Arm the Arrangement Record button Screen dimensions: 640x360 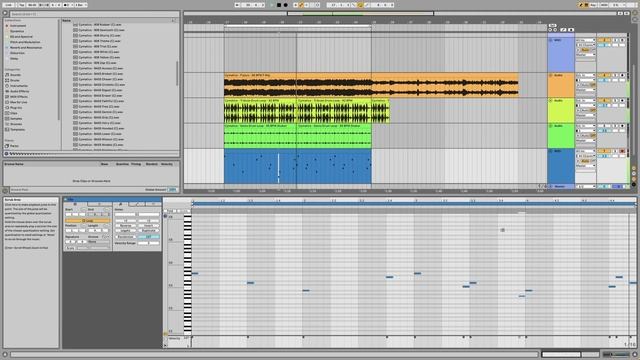(285, 5)
